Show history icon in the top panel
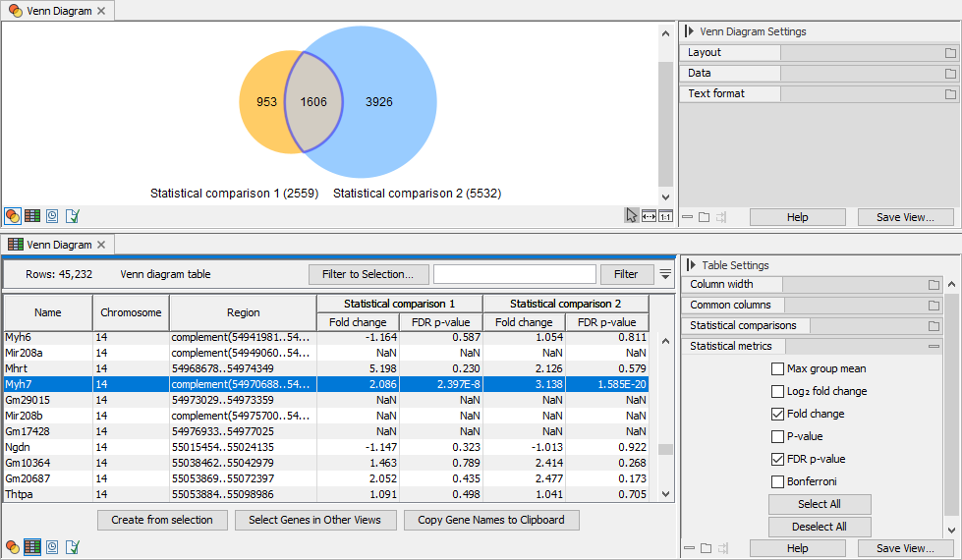Viewport: 962px width, 560px height. 52,216
